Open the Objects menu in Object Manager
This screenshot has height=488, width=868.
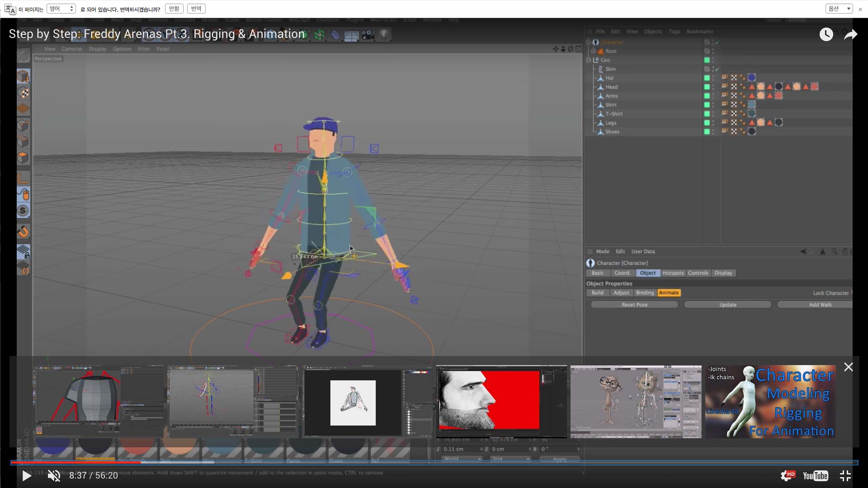point(653,31)
